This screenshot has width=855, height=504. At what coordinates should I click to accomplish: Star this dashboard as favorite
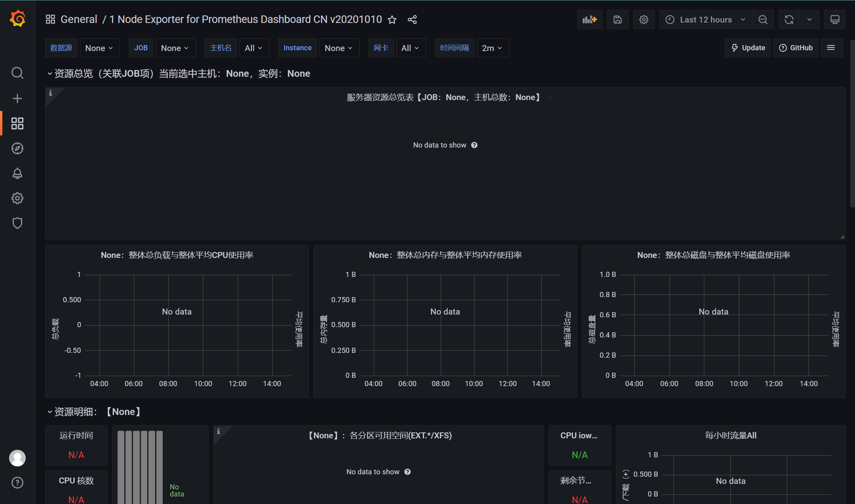point(392,20)
